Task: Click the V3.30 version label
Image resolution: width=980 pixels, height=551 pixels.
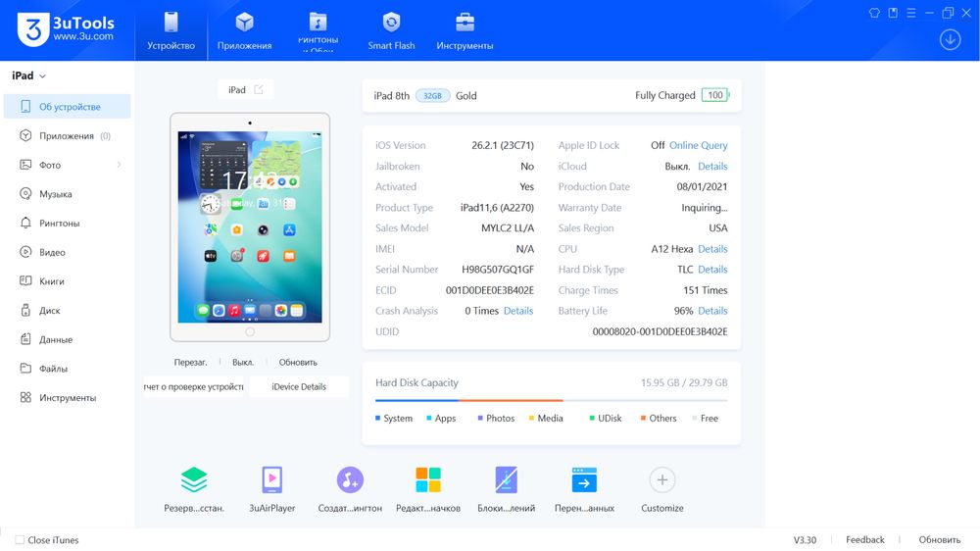Action: [805, 540]
